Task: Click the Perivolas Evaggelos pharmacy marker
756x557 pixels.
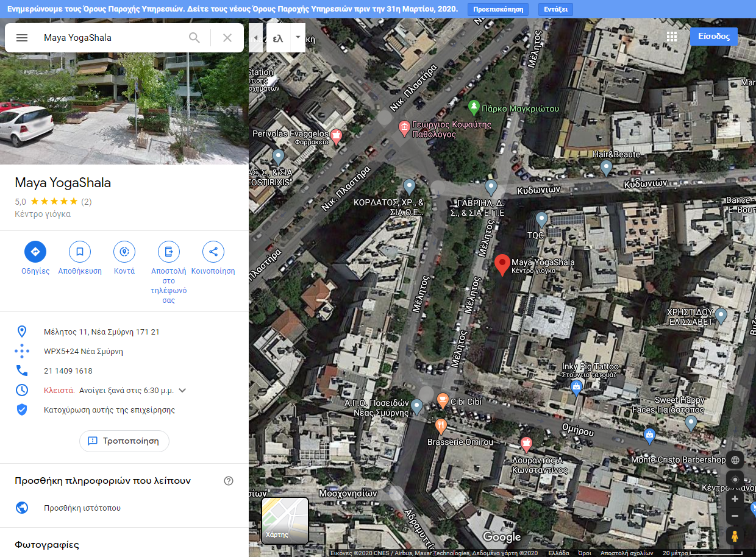Action: (336, 136)
